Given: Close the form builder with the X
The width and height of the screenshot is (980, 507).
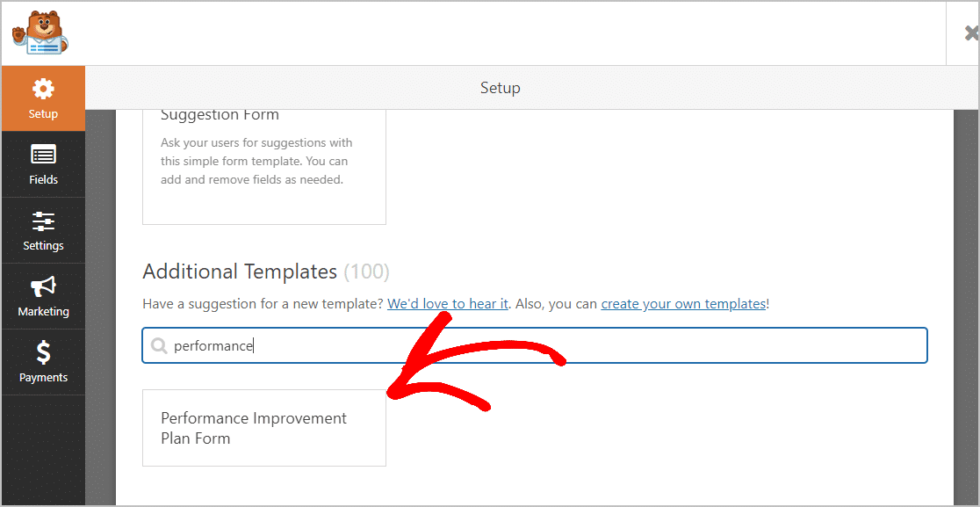Looking at the screenshot, I should point(972,33).
